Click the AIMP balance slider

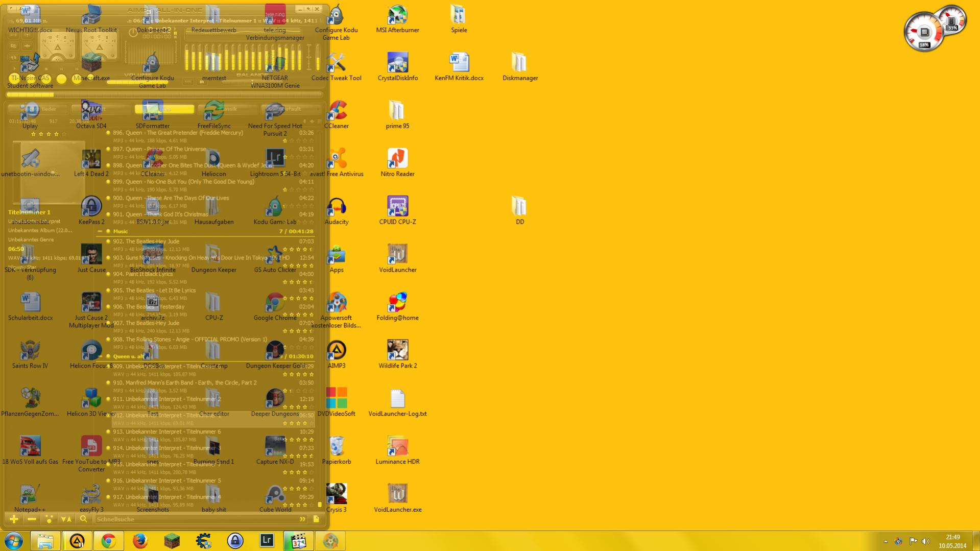pyautogui.click(x=252, y=82)
